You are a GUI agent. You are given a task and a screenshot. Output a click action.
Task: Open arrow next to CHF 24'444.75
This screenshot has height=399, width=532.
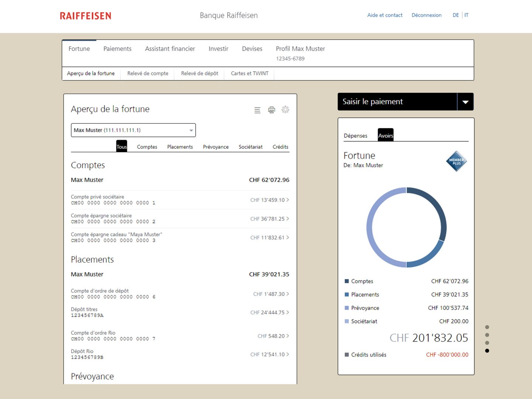click(x=288, y=313)
